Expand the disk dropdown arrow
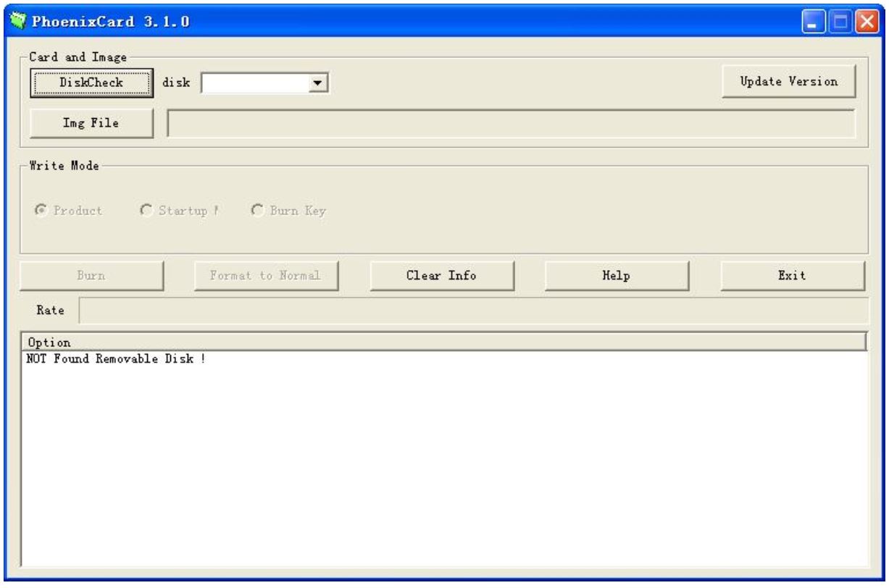 tap(315, 84)
